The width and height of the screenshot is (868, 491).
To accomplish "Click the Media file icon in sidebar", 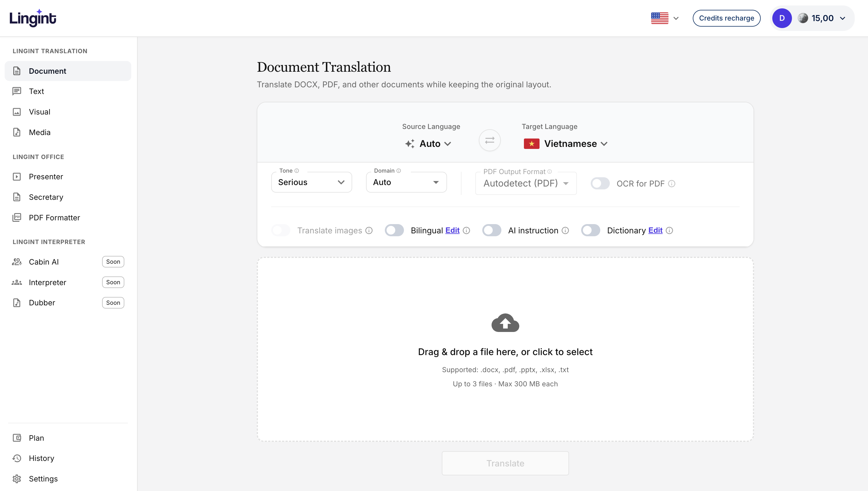I will (x=17, y=132).
